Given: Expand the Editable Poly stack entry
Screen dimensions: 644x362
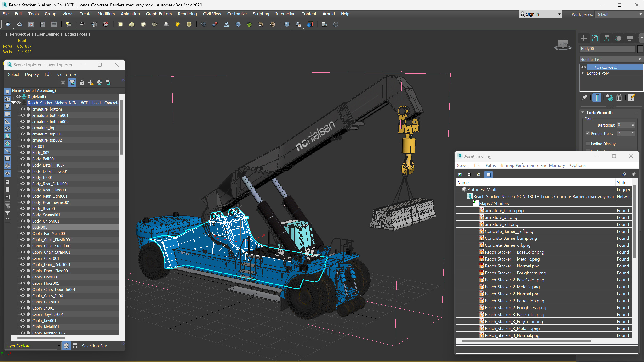Looking at the screenshot, I should [x=583, y=73].
